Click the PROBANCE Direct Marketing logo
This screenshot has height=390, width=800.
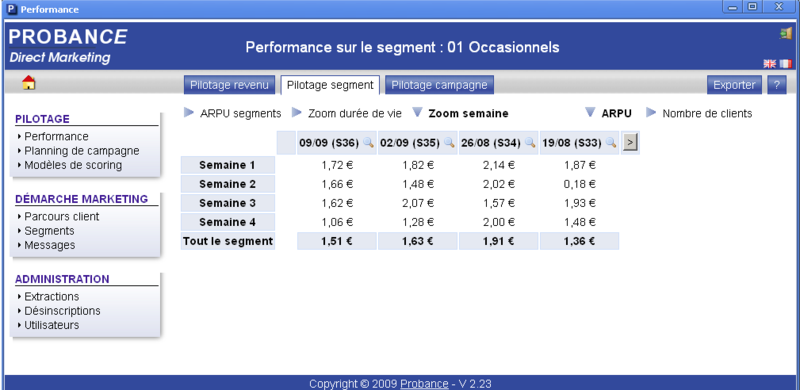click(x=68, y=46)
